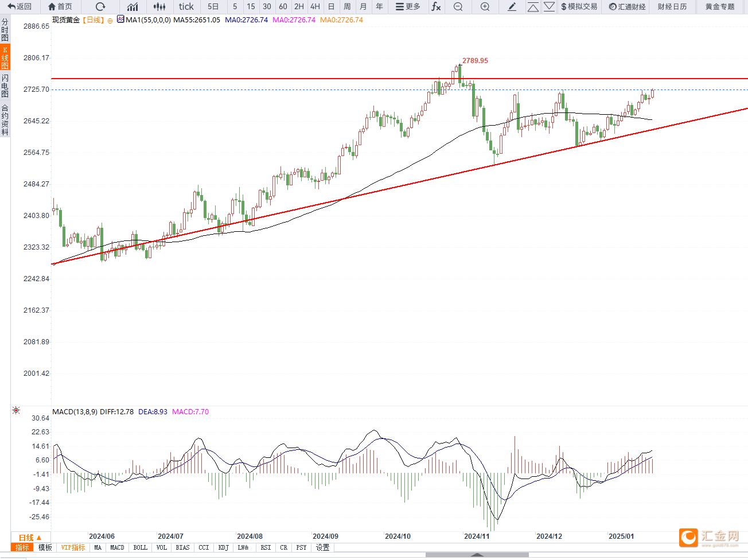Image resolution: width=748 pixels, height=560 pixels.
Task: Click the circled minus icon beside 日线 label
Action: coord(110,21)
